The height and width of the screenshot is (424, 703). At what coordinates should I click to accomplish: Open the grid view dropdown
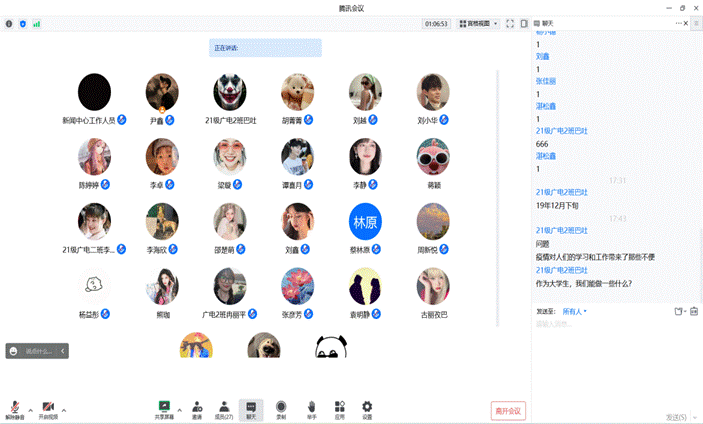pos(478,24)
